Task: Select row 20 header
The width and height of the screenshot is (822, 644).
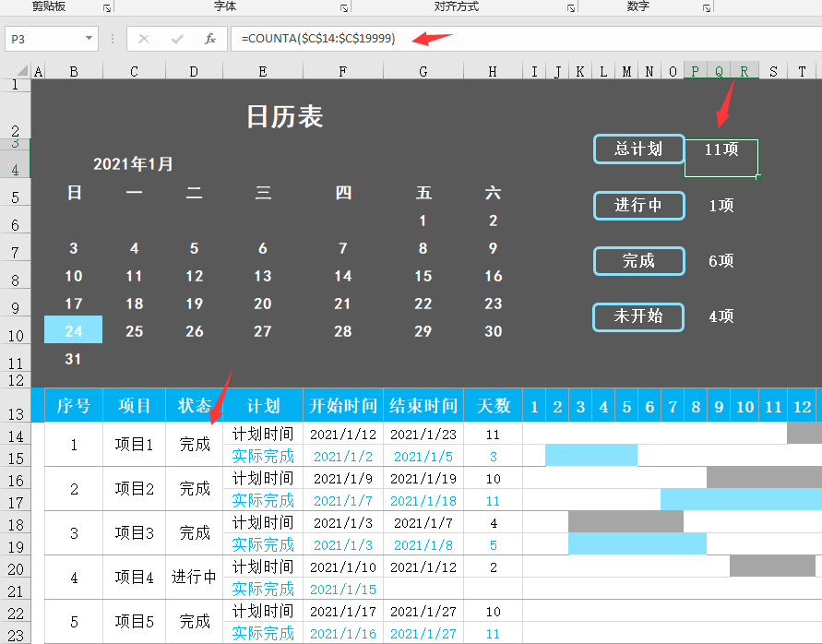Action: point(16,568)
